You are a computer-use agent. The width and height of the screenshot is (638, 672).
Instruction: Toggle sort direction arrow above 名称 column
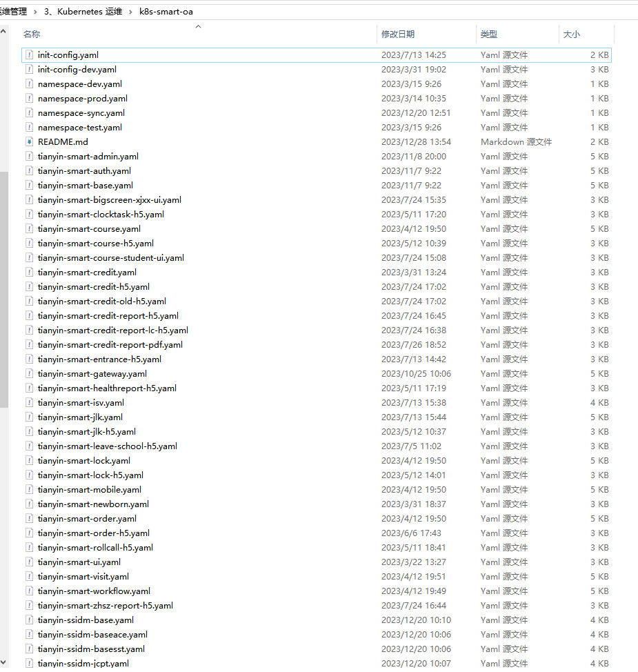199,27
